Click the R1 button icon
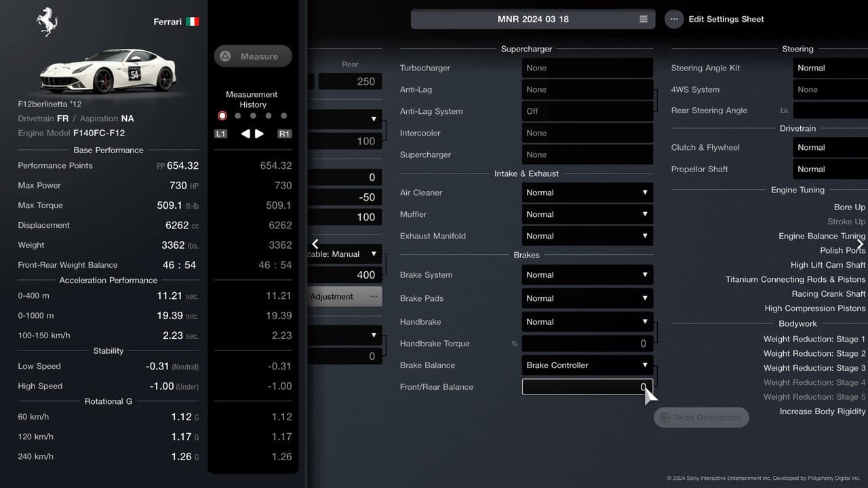The image size is (868, 488). pos(285,134)
